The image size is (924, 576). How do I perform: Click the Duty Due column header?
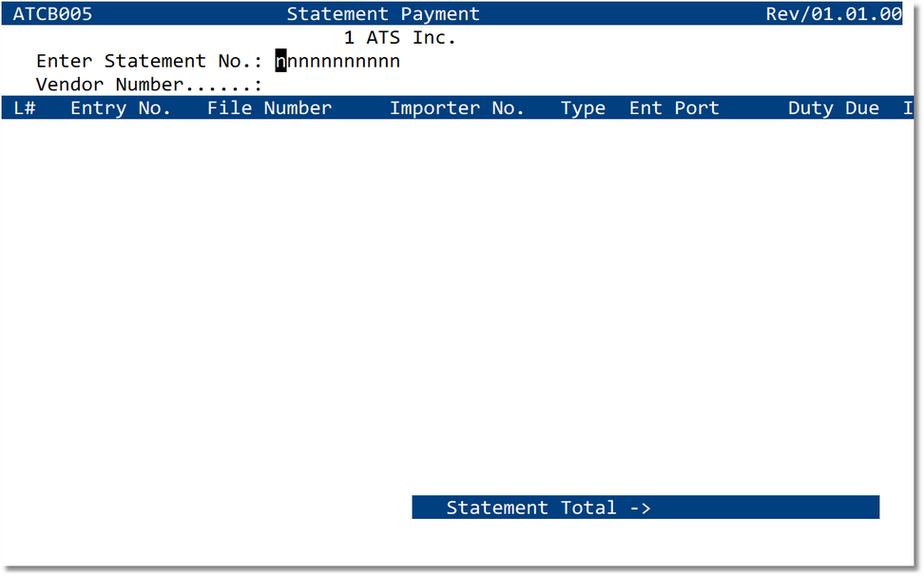[833, 107]
